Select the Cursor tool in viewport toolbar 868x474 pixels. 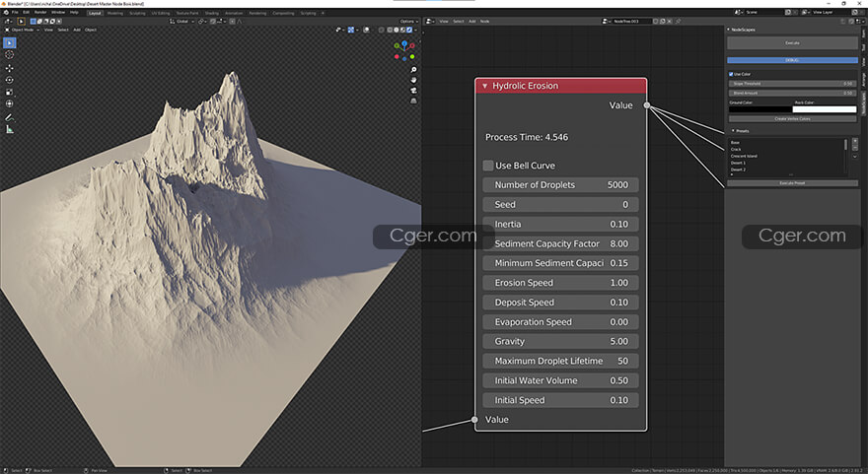coord(10,55)
